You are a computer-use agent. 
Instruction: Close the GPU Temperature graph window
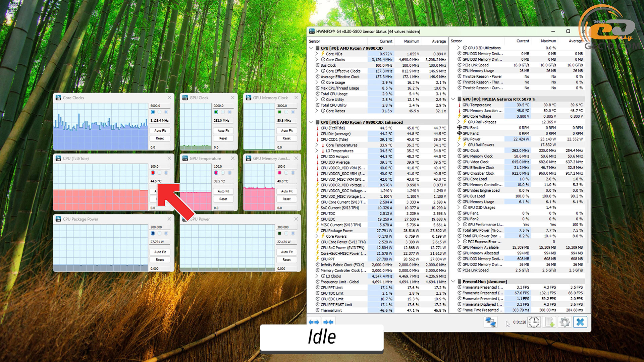233,158
